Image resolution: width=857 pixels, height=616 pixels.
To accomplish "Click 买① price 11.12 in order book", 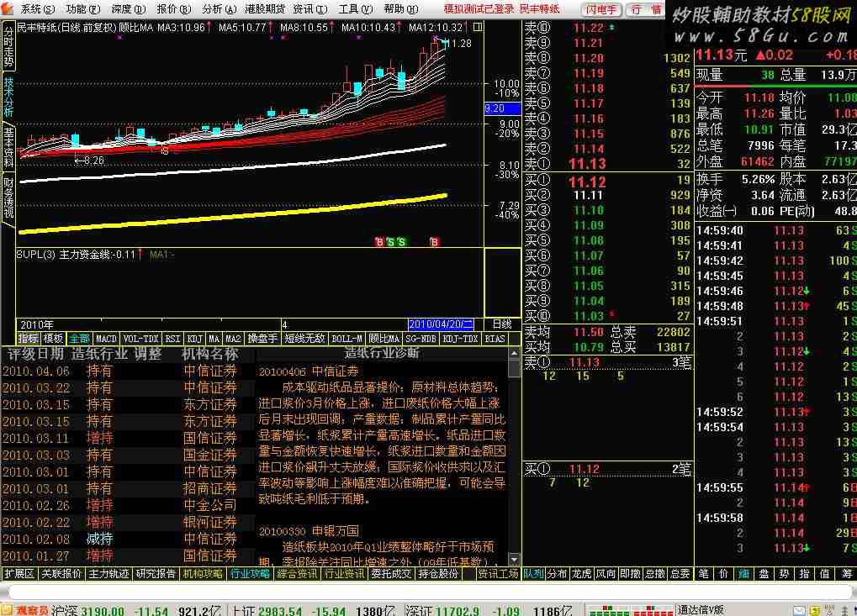I will pos(587,182).
